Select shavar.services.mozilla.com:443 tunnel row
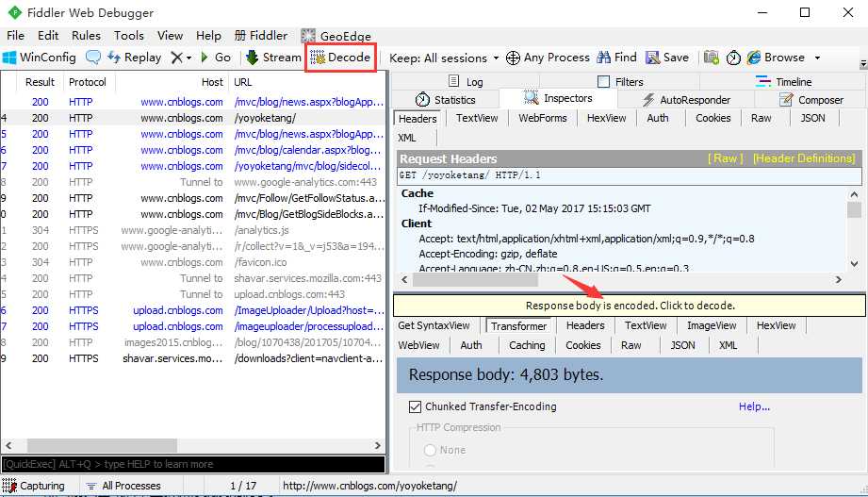Screen dimensions: 868x497 (192, 279)
